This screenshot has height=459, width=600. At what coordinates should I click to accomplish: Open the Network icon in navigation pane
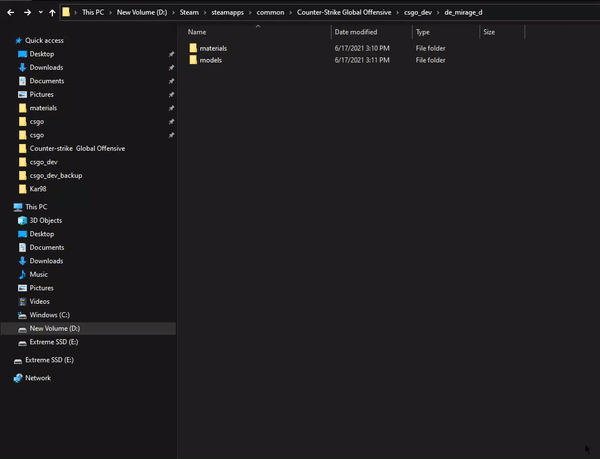[x=18, y=378]
